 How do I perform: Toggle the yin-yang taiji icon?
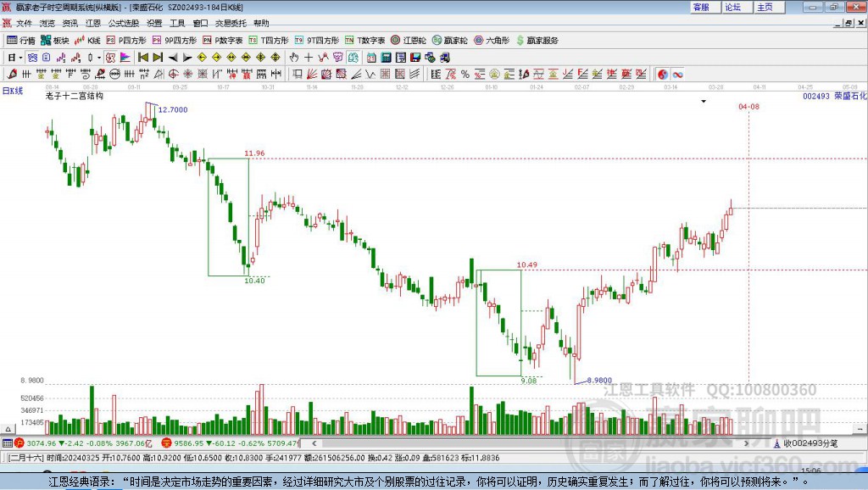tap(663, 75)
